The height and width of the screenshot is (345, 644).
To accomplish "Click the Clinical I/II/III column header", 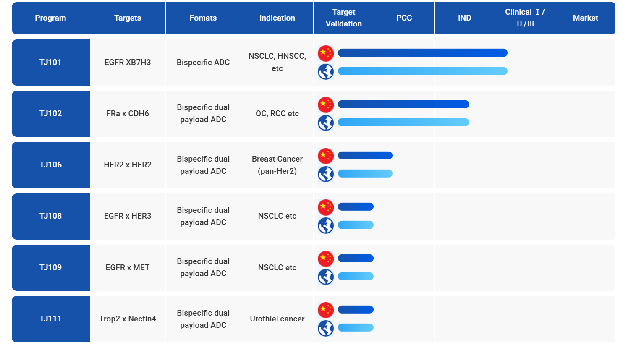I will click(x=525, y=18).
